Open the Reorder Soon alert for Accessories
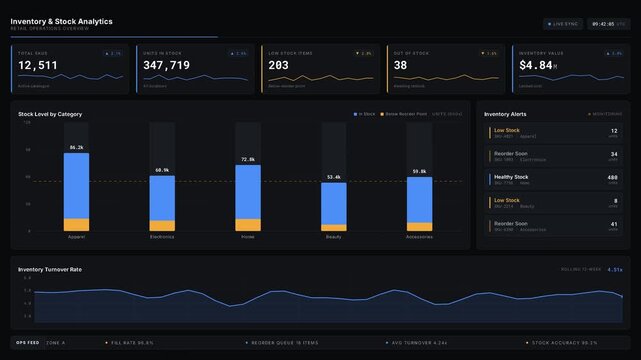 pos(553,226)
